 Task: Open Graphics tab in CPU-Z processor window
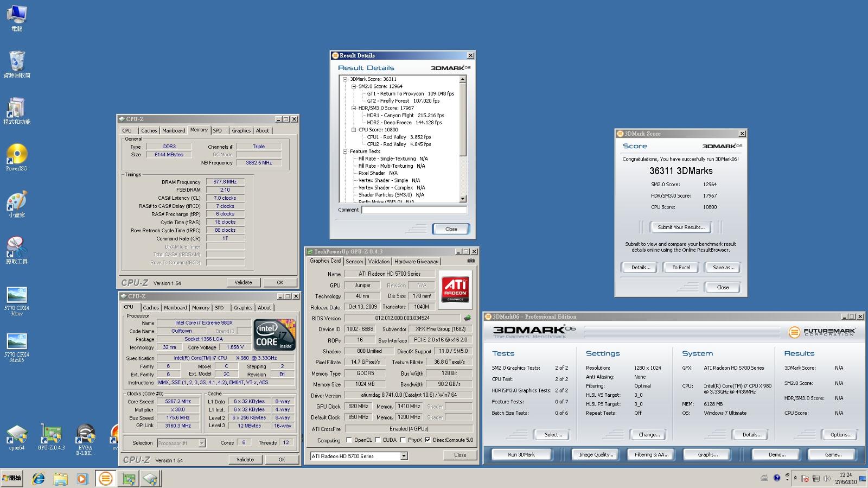tap(243, 308)
